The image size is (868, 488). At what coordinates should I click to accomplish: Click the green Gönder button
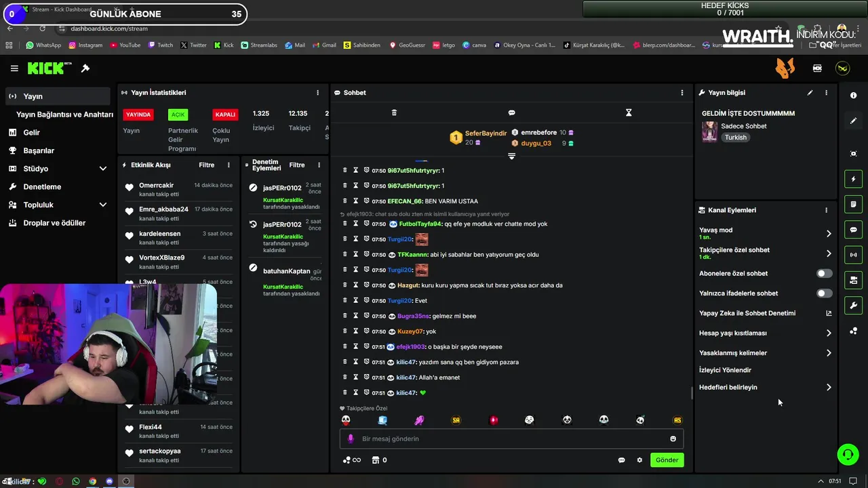(667, 460)
